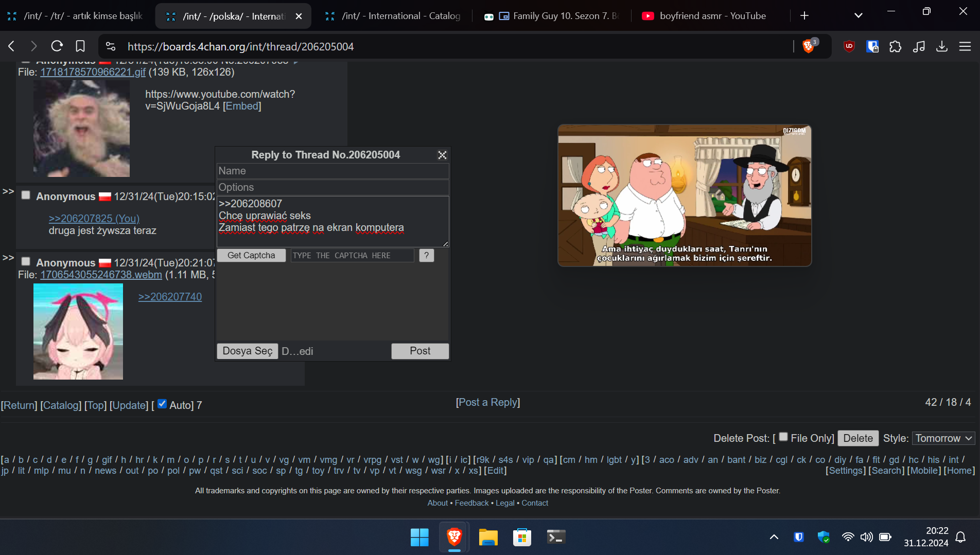Image resolution: width=980 pixels, height=555 pixels.
Task: Click the reply comment text area
Action: click(x=333, y=222)
